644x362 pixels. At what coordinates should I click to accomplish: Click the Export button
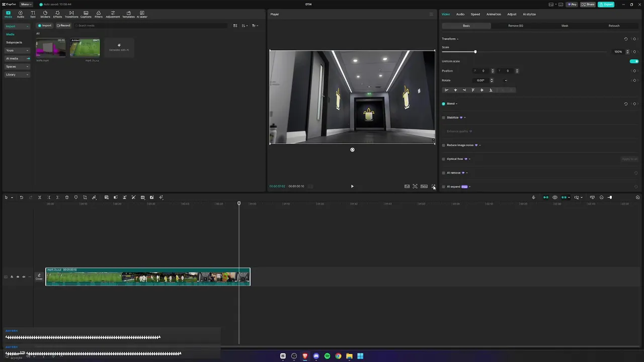pyautogui.click(x=606, y=4)
